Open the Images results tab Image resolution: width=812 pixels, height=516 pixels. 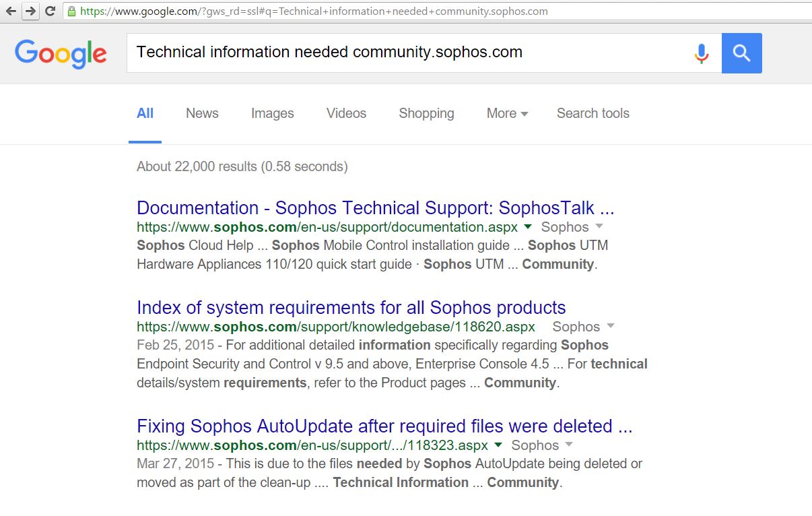273,114
